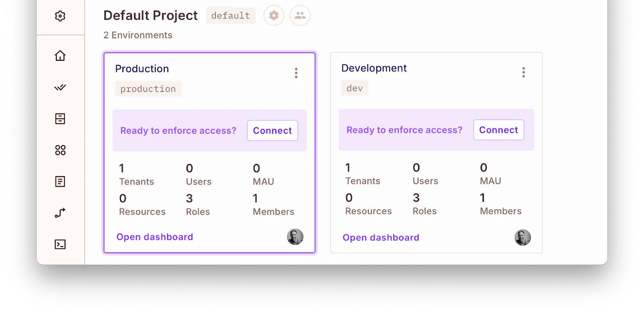Click the 'dev' key tag
Image resolution: width=644 pixels, height=313 pixels.
coord(355,88)
